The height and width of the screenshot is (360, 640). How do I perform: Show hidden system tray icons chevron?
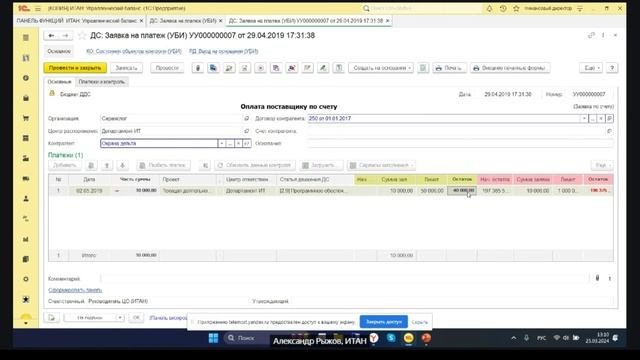coord(513,338)
